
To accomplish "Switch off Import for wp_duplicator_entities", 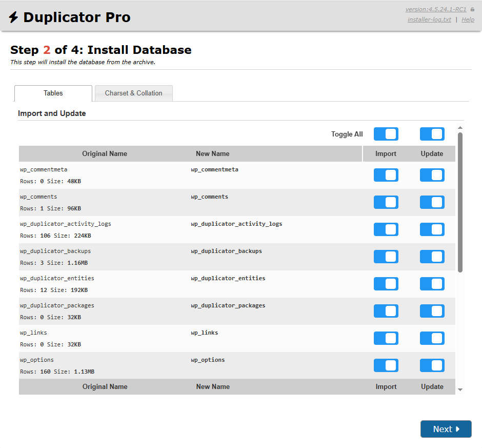I will 386,284.
